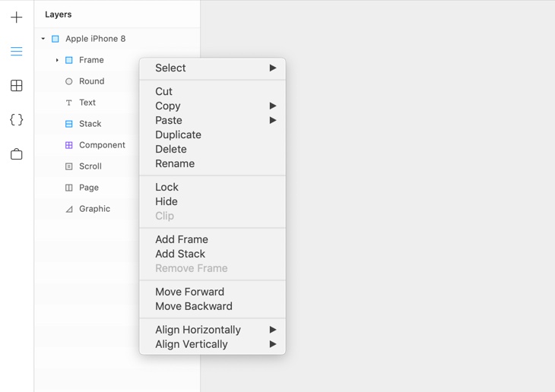Click the Component layer purple icon
The width and height of the screenshot is (555, 392).
tap(68, 145)
